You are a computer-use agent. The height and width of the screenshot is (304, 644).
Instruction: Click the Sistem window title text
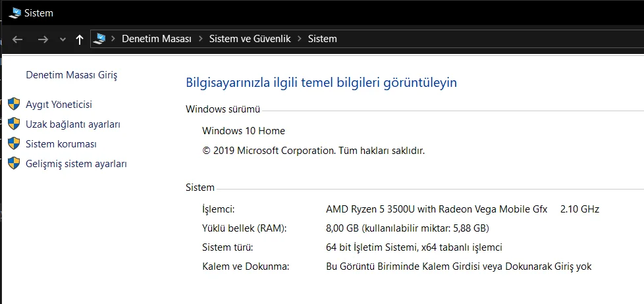[39, 13]
